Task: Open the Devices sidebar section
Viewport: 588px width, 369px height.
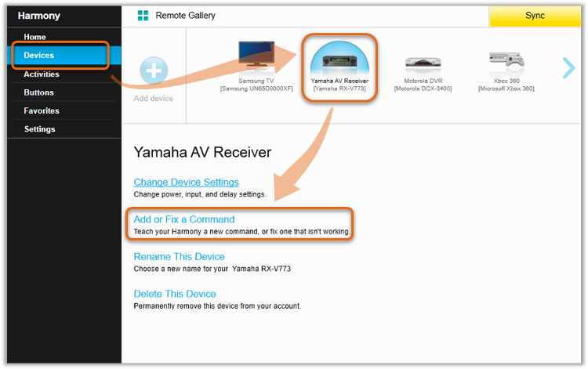Action: coord(64,55)
